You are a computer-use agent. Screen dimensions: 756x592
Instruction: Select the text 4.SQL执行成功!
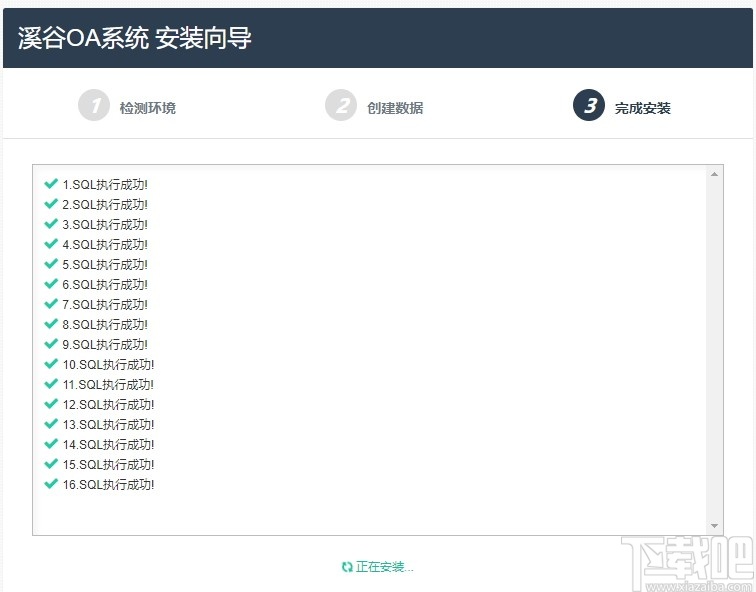[105, 244]
